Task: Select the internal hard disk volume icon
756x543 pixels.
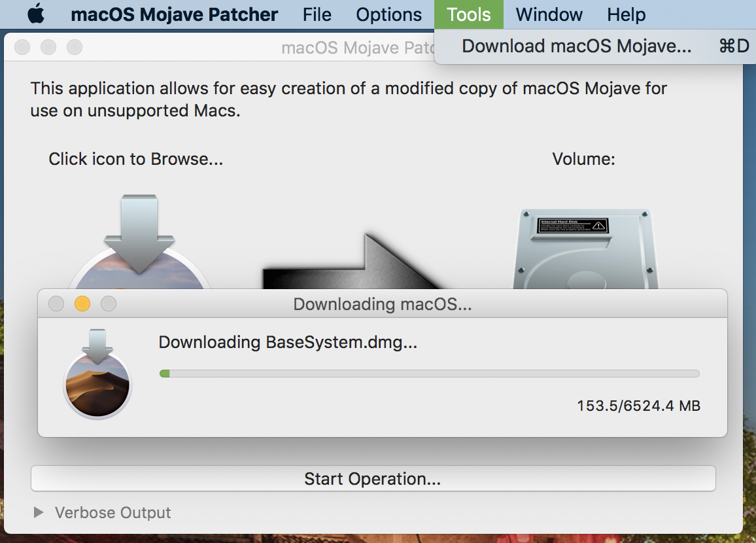Action: tap(585, 249)
